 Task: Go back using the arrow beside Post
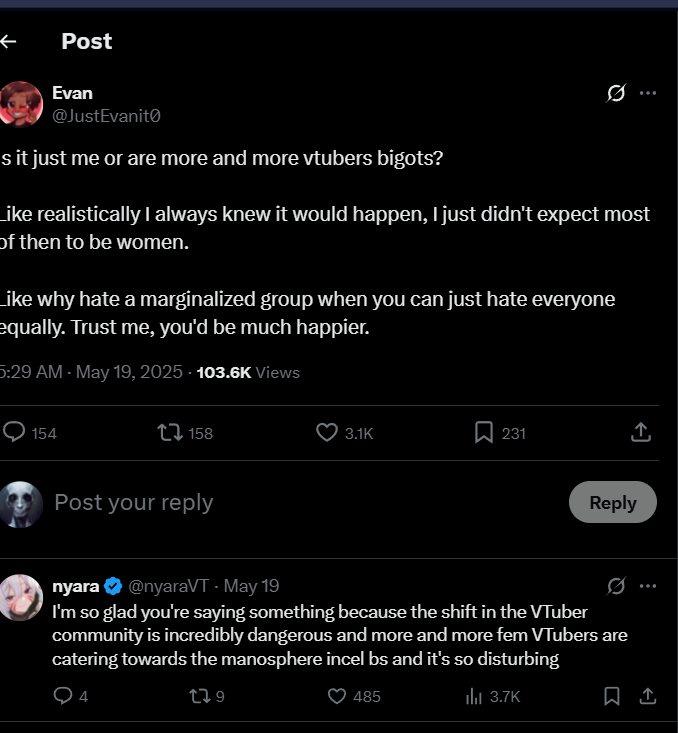[9, 41]
